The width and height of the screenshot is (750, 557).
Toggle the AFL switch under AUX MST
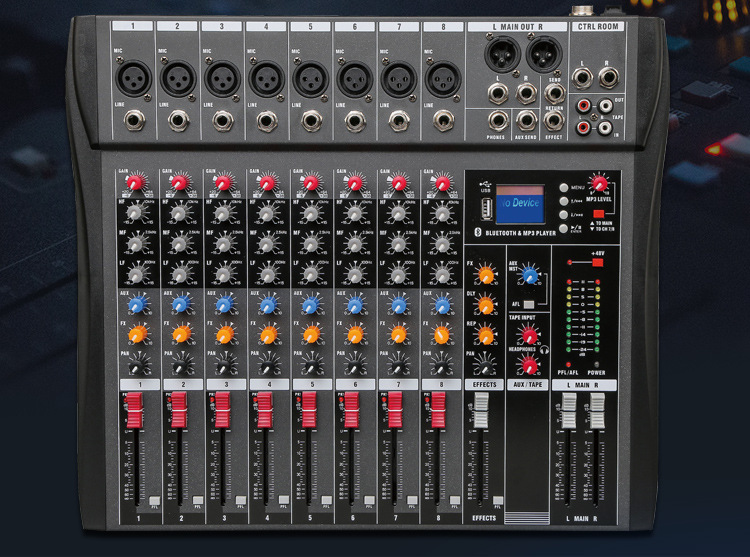click(x=529, y=305)
